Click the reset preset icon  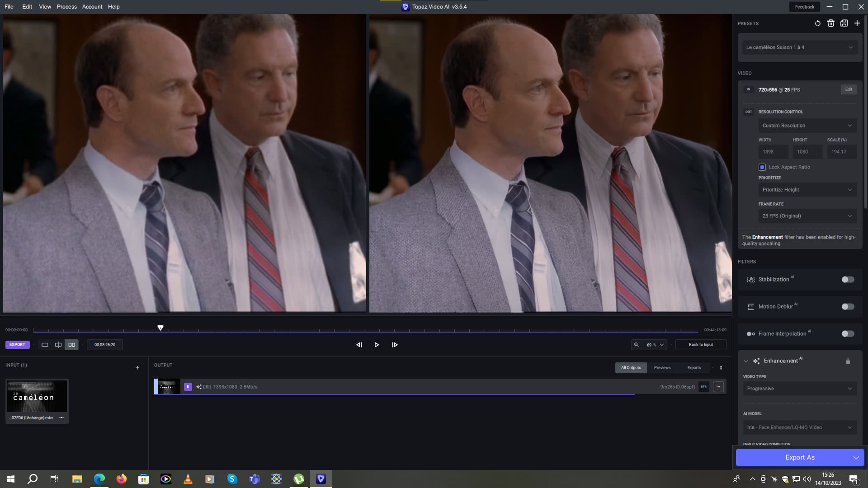tap(817, 23)
